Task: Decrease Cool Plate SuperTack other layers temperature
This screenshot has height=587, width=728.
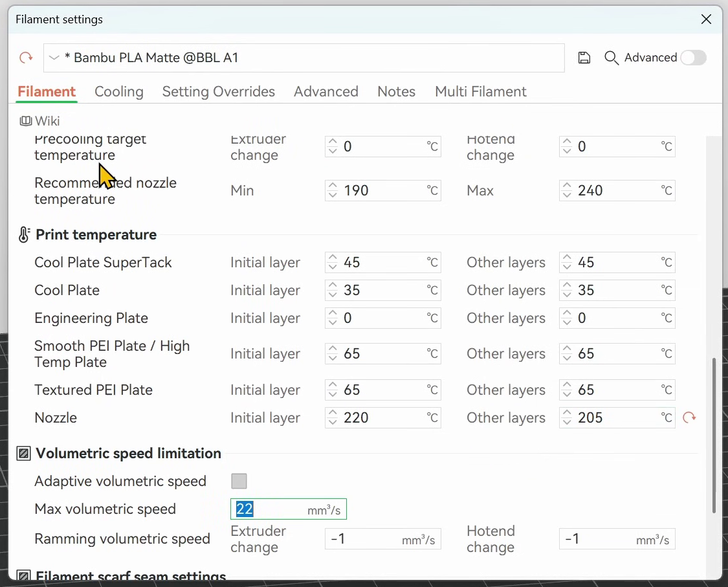Action: click(x=567, y=267)
